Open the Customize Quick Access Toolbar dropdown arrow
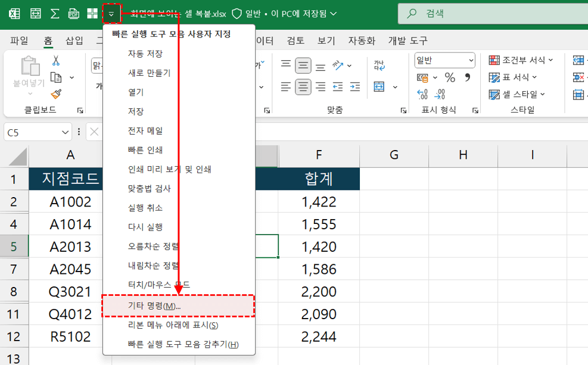This screenshot has width=588, height=365. point(113,13)
